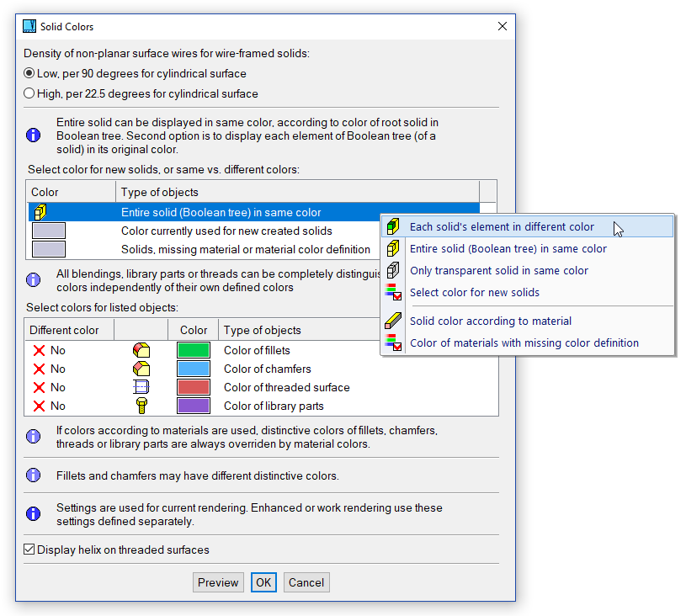Click the transparent solid cube icon in menu
686x616 pixels.
tap(392, 271)
